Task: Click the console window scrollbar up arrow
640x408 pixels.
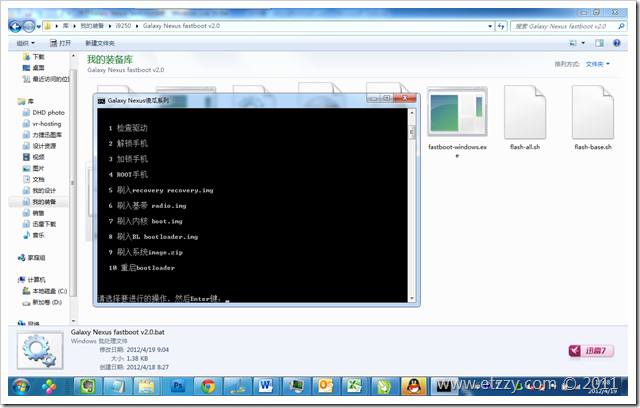Action: click(x=412, y=113)
